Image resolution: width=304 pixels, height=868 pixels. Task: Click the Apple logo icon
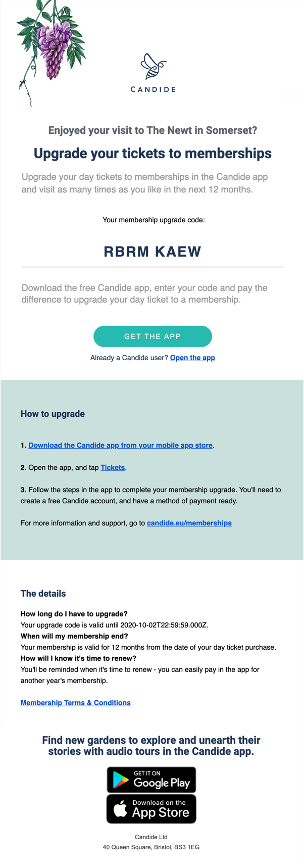coord(120,809)
